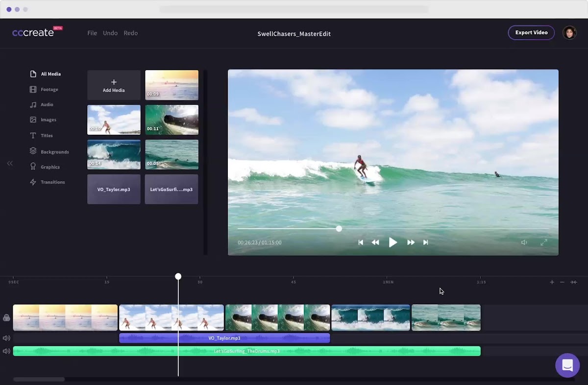588x385 pixels.
Task: Select the breaking wave clip on timeline
Action: pos(371,317)
